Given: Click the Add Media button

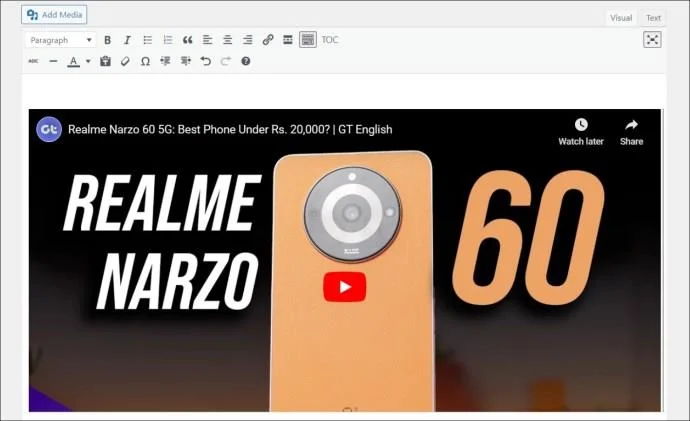Looking at the screenshot, I should tap(54, 15).
